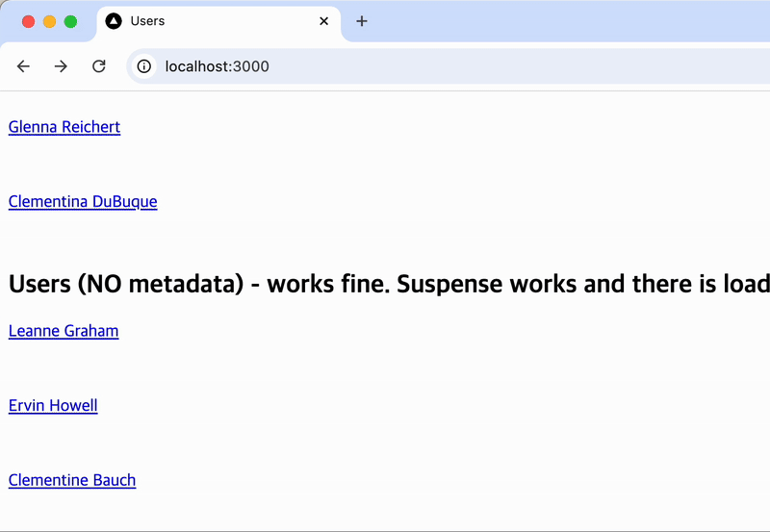
Task: Open the Ervin Howell link
Action: pos(53,406)
